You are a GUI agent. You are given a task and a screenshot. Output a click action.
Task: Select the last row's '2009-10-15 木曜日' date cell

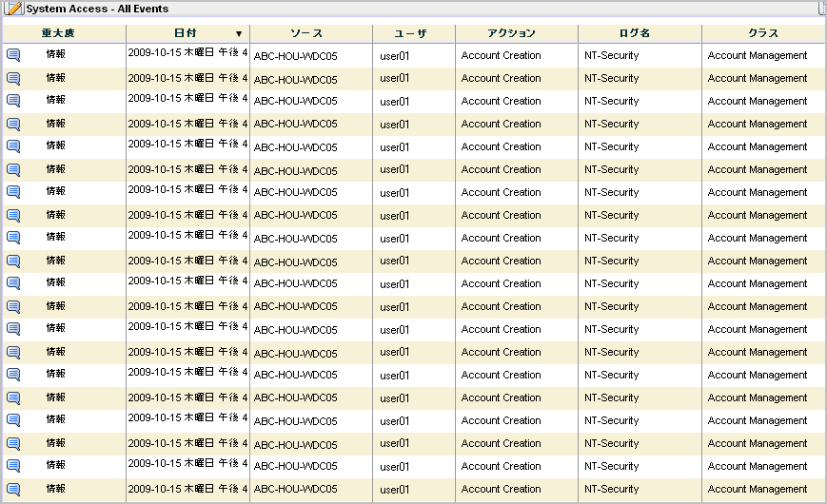click(187, 489)
